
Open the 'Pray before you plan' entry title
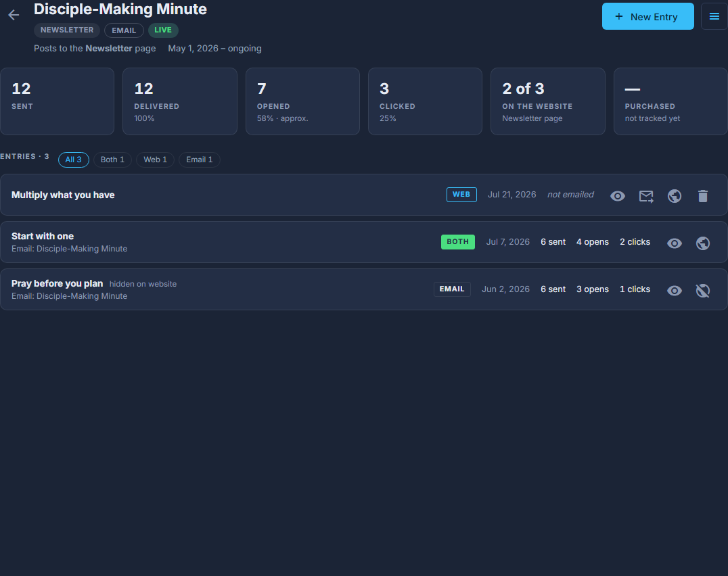[57, 283]
